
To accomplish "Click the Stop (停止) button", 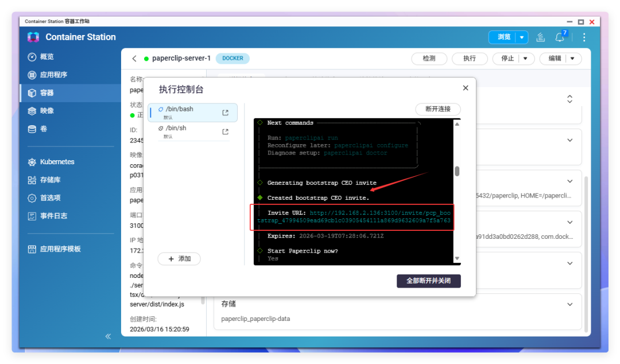I will tap(507, 59).
